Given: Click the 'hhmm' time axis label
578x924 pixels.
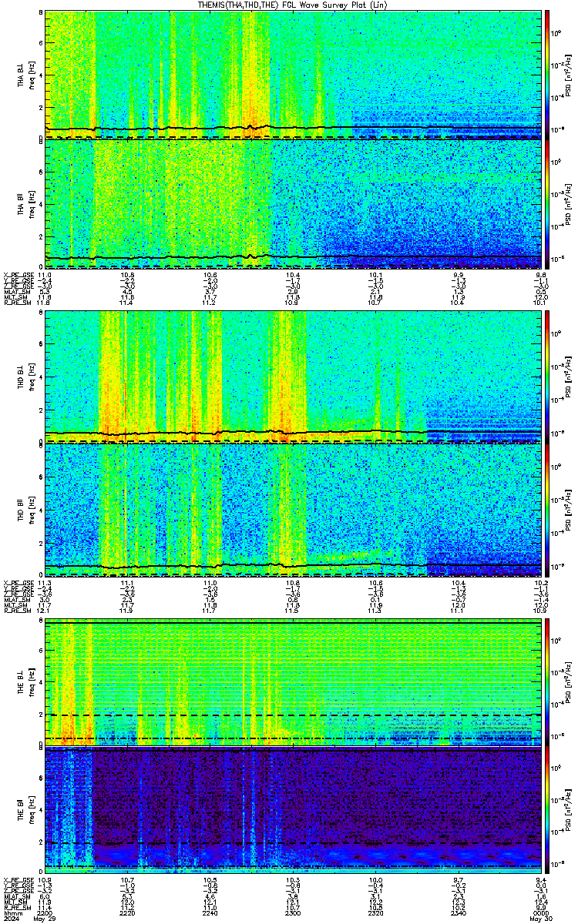Looking at the screenshot, I should pyautogui.click(x=12, y=914).
